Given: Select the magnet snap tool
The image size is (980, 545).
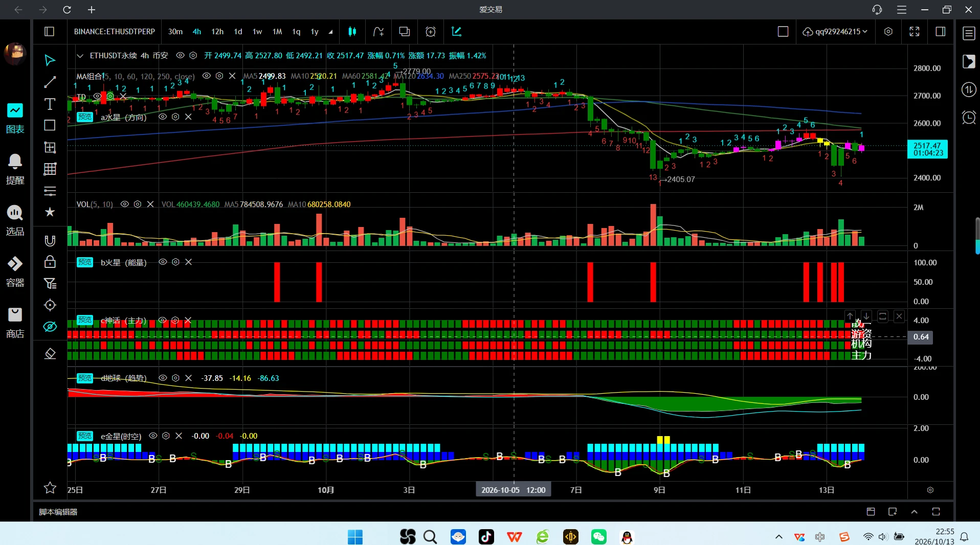Looking at the screenshot, I should pyautogui.click(x=50, y=240).
